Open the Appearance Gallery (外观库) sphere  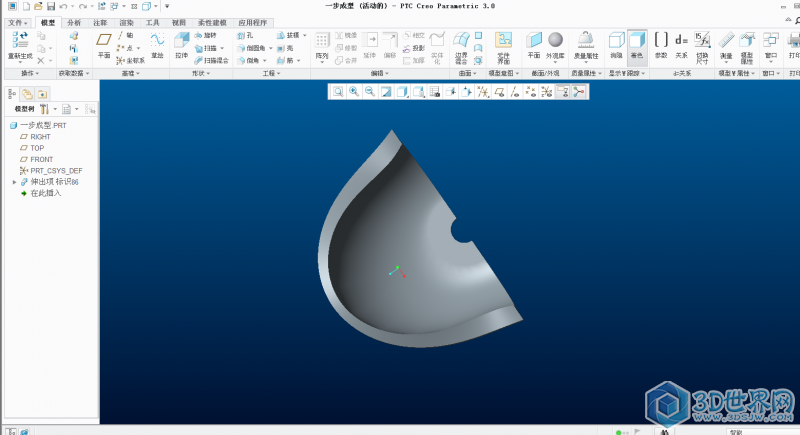(x=555, y=45)
